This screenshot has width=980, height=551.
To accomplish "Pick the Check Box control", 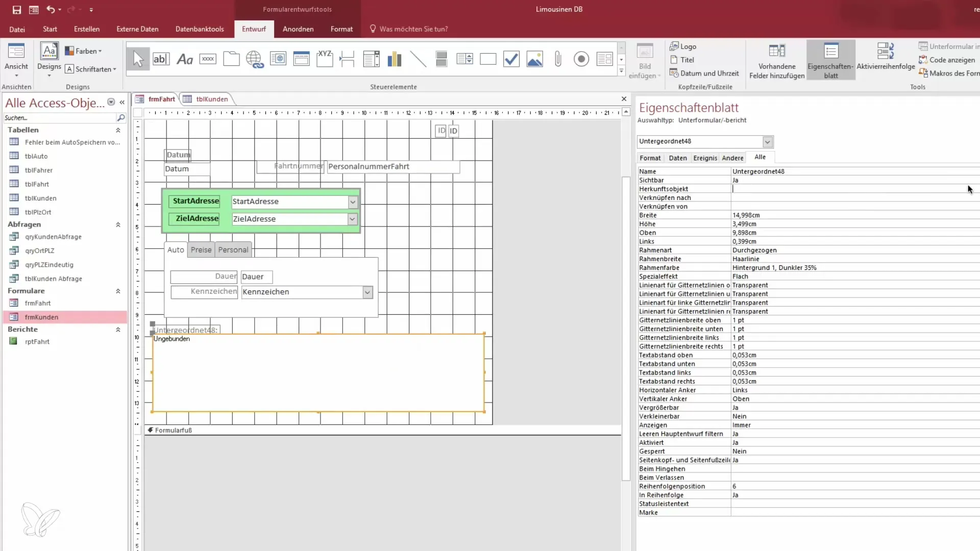I will (x=511, y=59).
